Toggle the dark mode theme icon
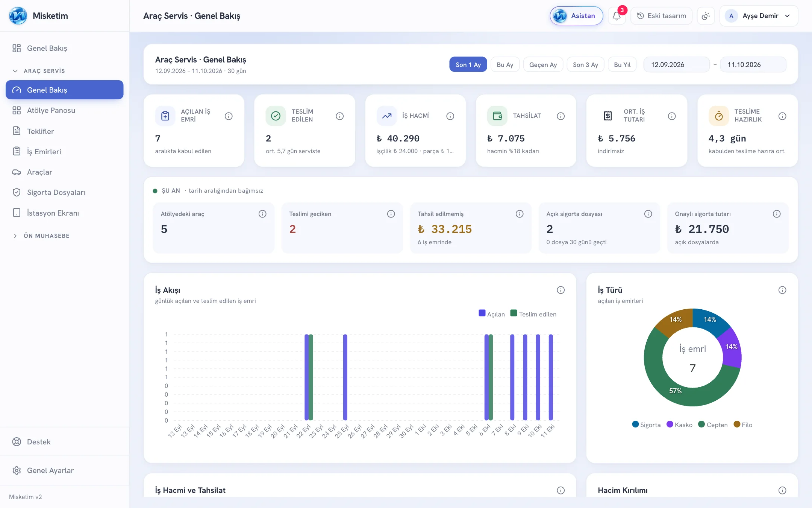Screen dimensions: 812x508 point(706,16)
